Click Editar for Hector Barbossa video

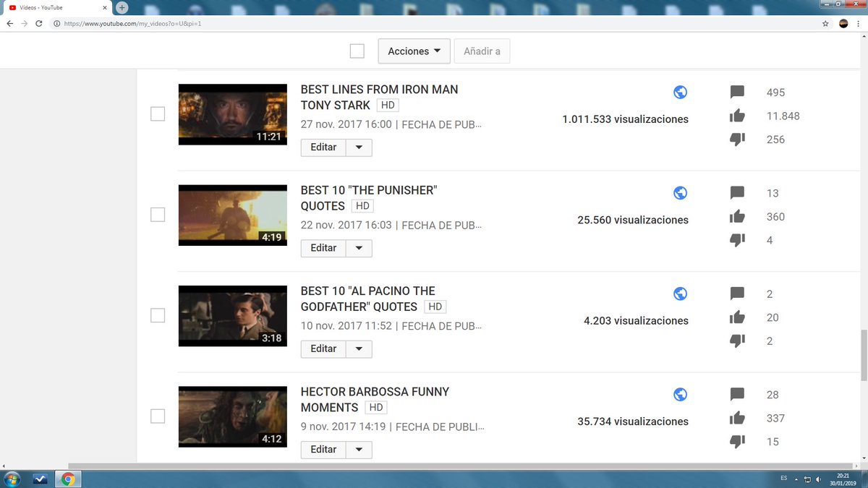323,450
